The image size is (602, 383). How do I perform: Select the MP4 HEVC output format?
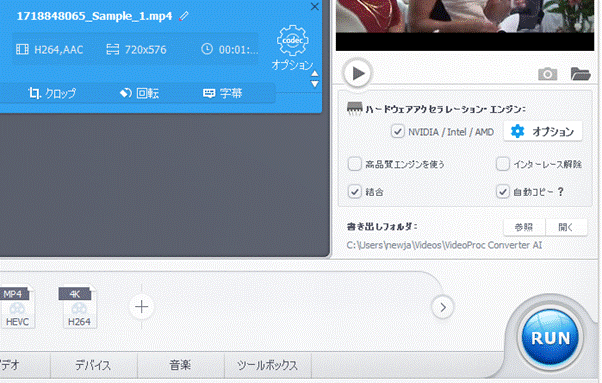17,307
